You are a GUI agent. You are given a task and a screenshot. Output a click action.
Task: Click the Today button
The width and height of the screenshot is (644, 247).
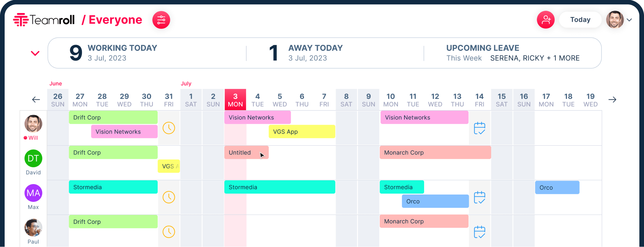[580, 19]
